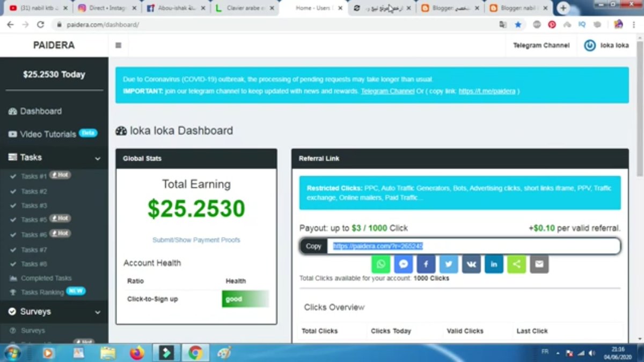Copy the referral link
644x362 pixels.
(313, 246)
